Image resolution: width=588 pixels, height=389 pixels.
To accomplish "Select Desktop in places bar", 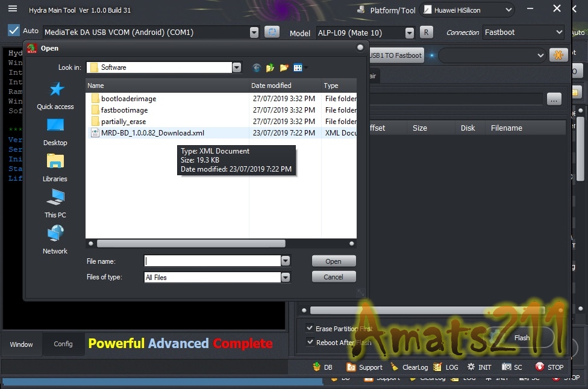I will (55, 132).
